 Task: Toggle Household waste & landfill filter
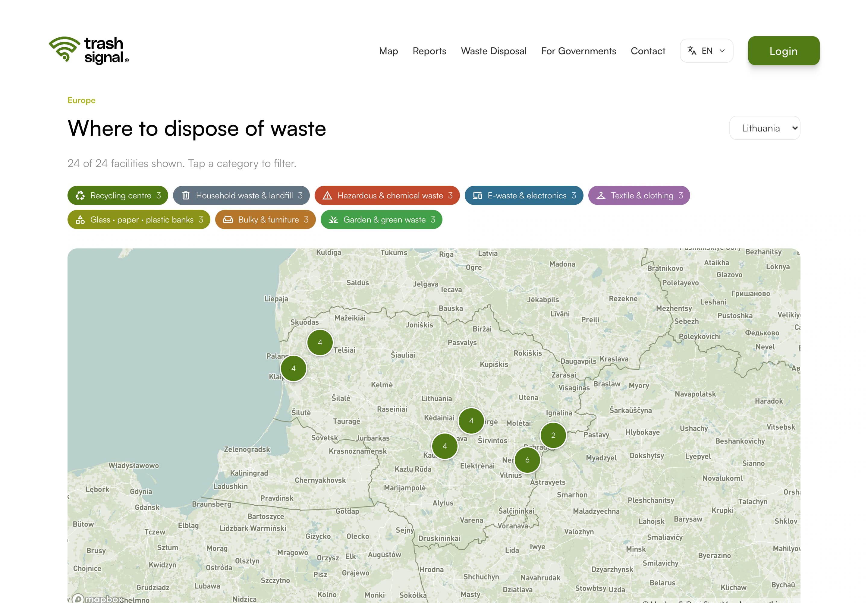click(241, 195)
